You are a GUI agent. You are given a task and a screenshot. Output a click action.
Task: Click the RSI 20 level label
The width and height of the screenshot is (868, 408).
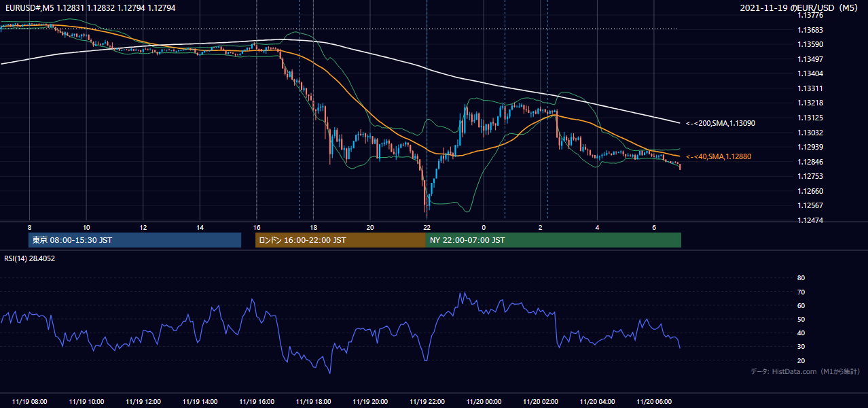point(801,360)
